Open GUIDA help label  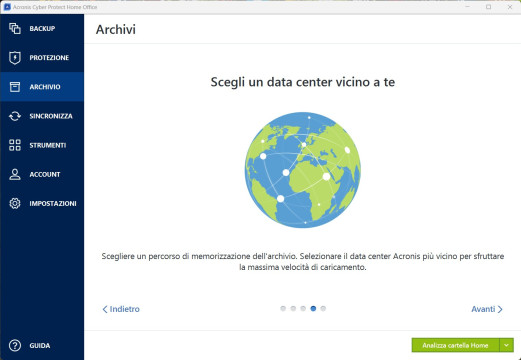40,346
